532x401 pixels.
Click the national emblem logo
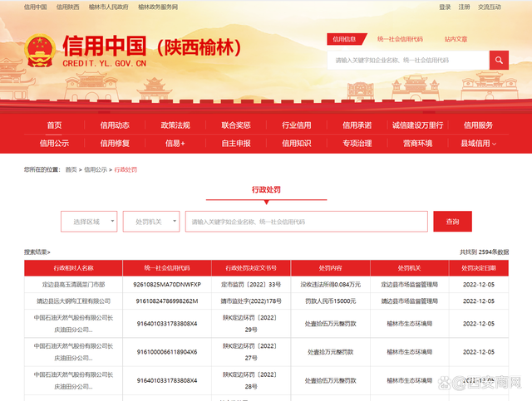click(40, 51)
